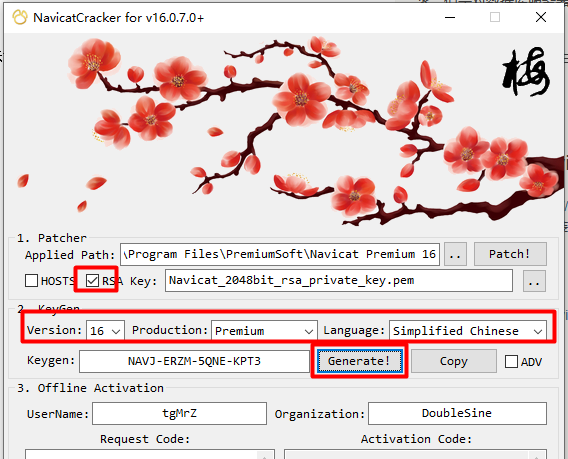568x459 pixels.
Task: Enable the ADV checkbox
Action: (511, 362)
